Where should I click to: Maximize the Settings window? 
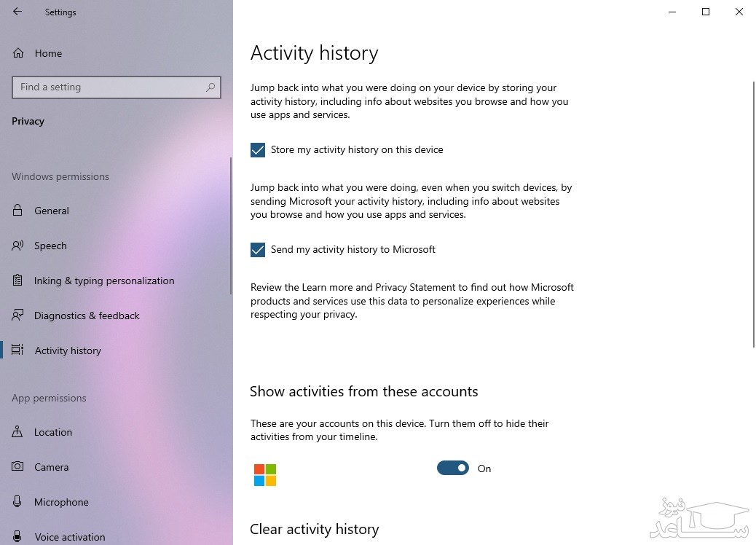coord(706,12)
